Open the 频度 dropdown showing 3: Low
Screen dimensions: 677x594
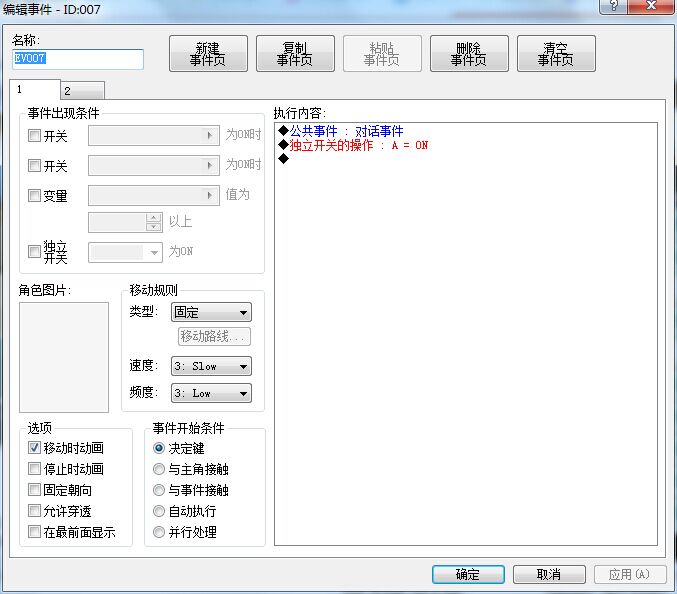[211, 393]
